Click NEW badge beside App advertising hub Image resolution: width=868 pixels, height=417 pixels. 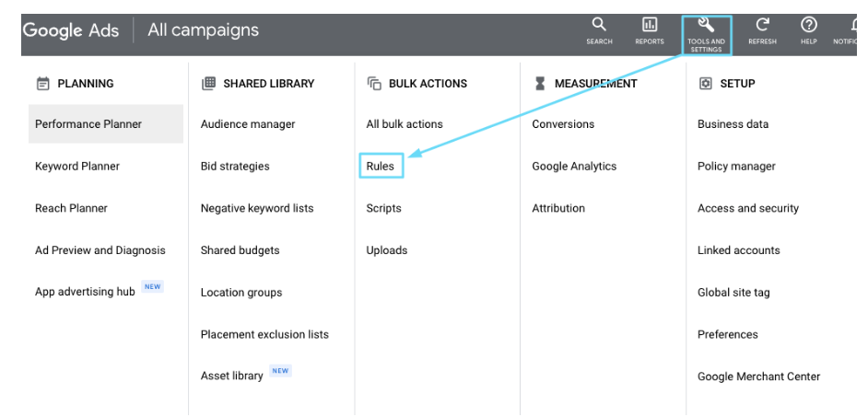tap(152, 286)
